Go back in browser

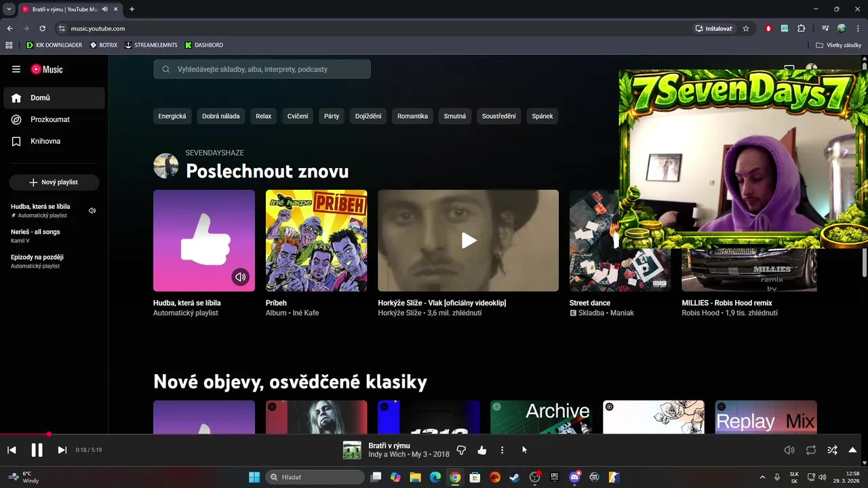(x=9, y=28)
